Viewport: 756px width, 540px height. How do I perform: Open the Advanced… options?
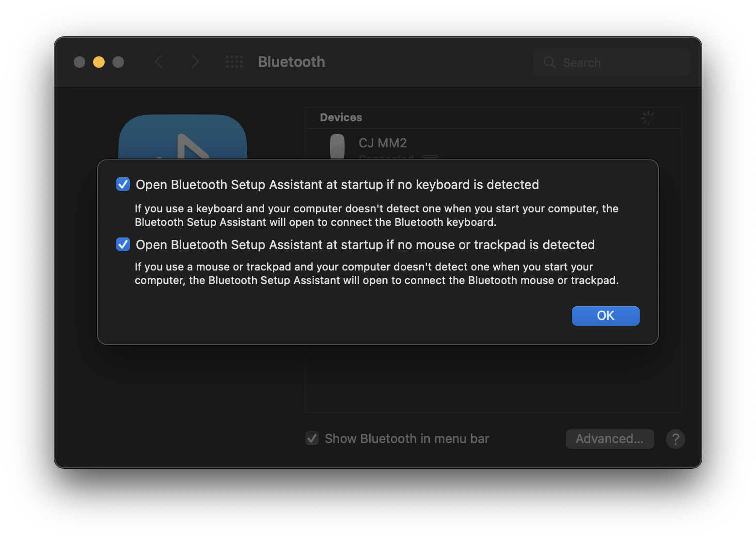610,439
